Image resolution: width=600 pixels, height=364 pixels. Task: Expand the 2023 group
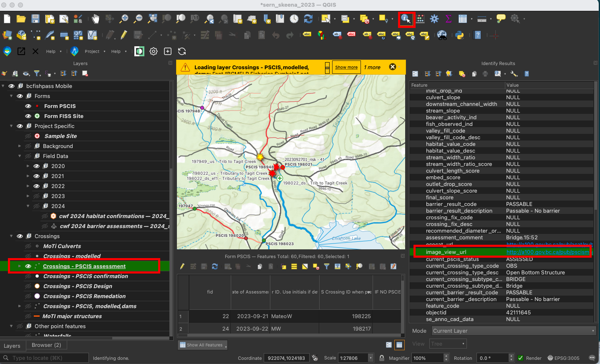(28, 196)
